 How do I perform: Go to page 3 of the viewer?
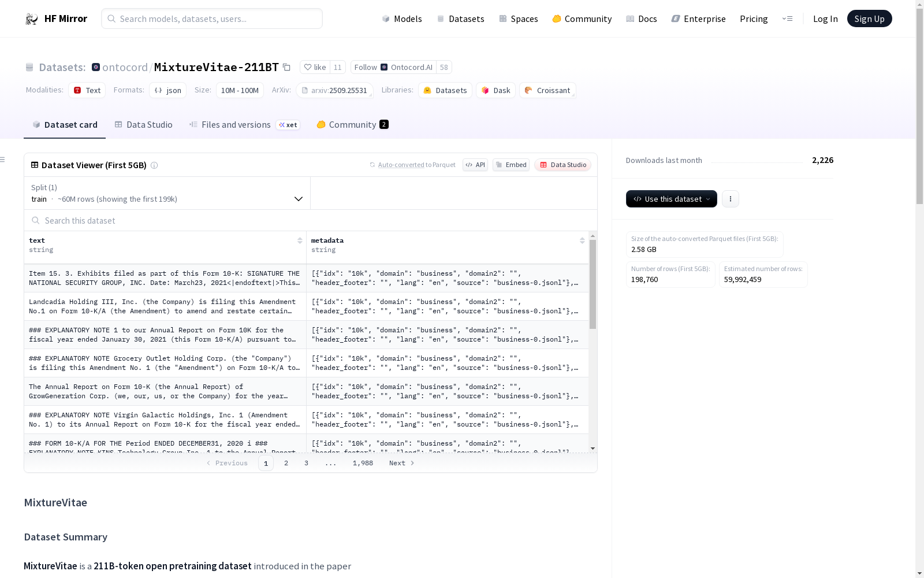pos(306,463)
